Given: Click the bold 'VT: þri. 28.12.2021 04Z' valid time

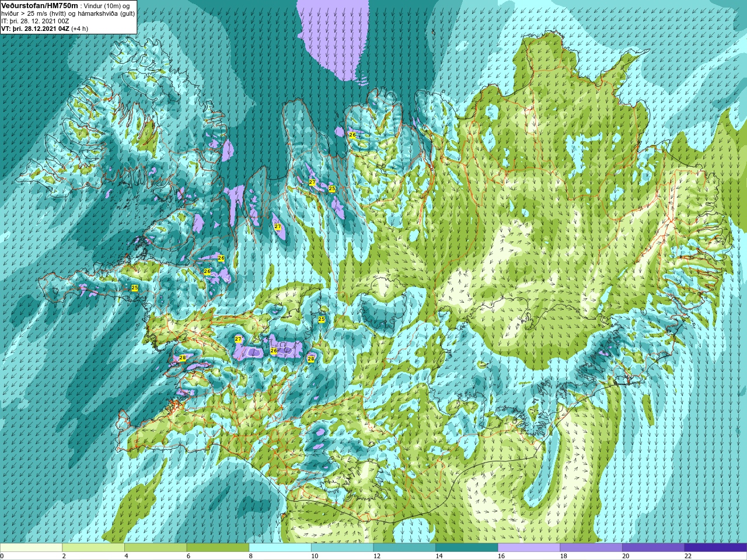Looking at the screenshot, I should 36,29.
